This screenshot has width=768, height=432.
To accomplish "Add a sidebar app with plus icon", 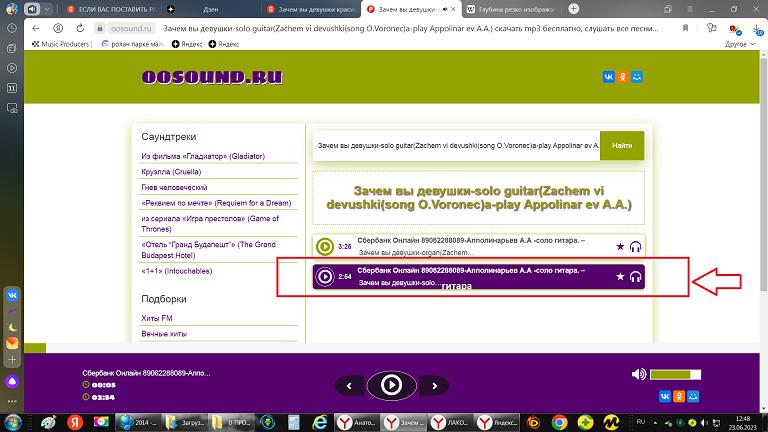I will click(12, 360).
